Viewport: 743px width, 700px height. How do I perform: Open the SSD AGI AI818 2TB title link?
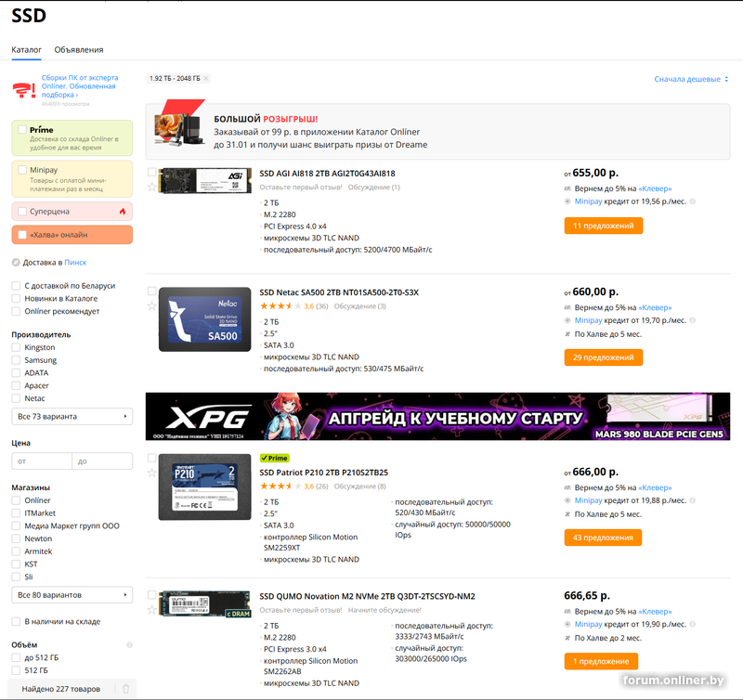pos(327,174)
